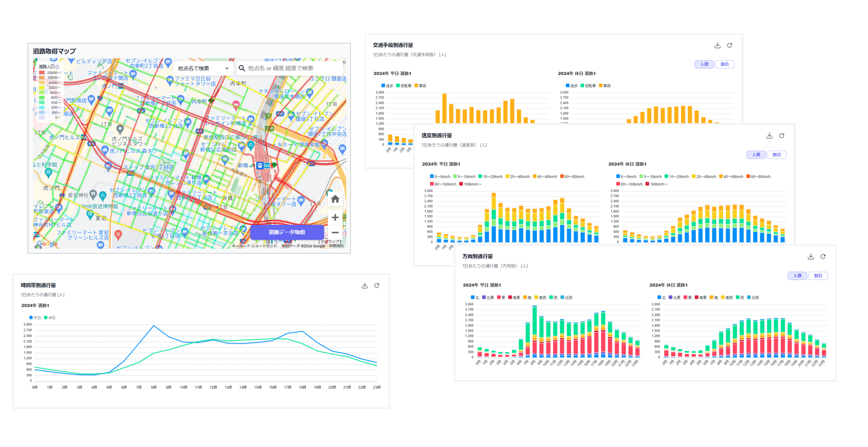Download the 速度別通行量 chart data
This screenshot has height=447, width=868.
pos(770,136)
